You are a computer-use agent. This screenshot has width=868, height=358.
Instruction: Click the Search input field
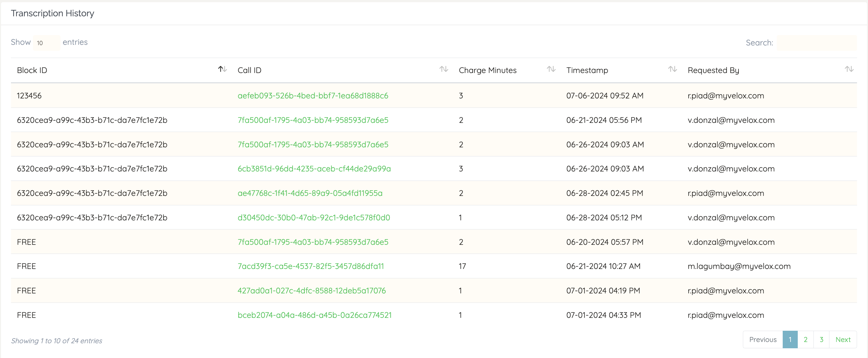(817, 43)
